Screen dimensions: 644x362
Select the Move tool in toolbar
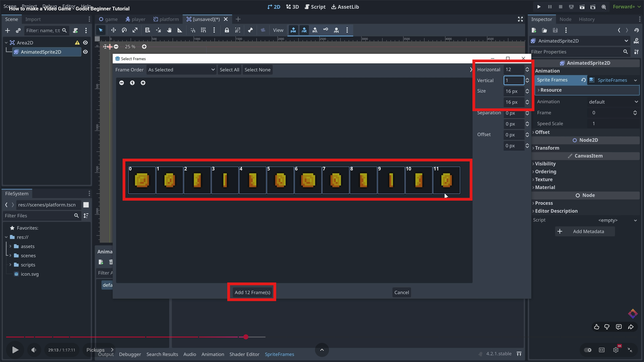(x=113, y=30)
